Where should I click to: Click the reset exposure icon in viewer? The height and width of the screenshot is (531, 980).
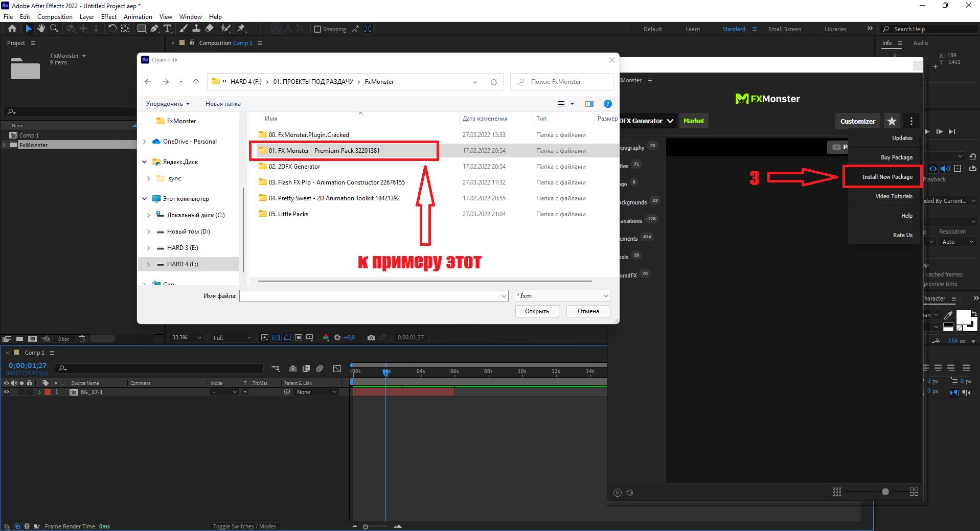coord(337,337)
